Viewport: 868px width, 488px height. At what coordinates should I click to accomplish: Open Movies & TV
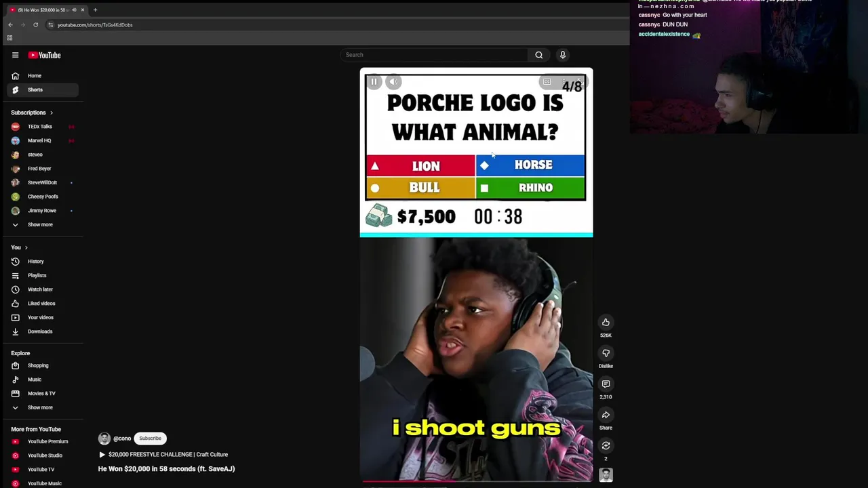[x=42, y=393]
